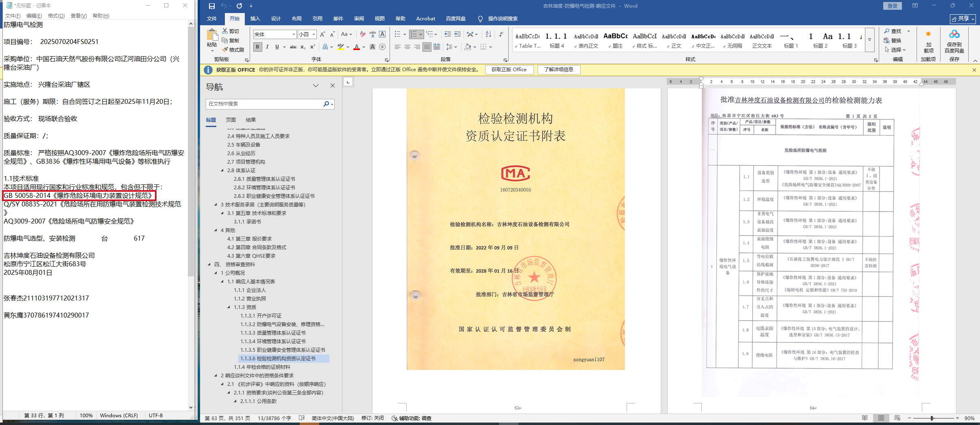Expand the styles gallery more arrow
Image resolution: width=980 pixels, height=425 pixels.
coord(869,40)
